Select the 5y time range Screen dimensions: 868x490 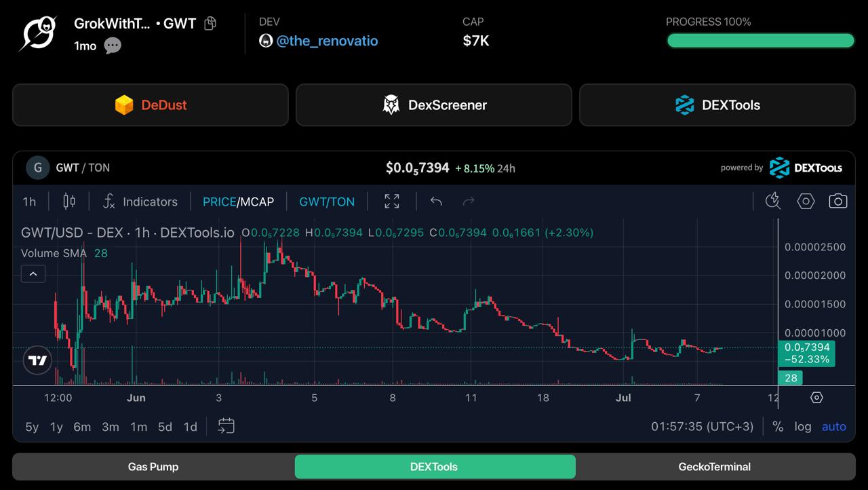32,427
